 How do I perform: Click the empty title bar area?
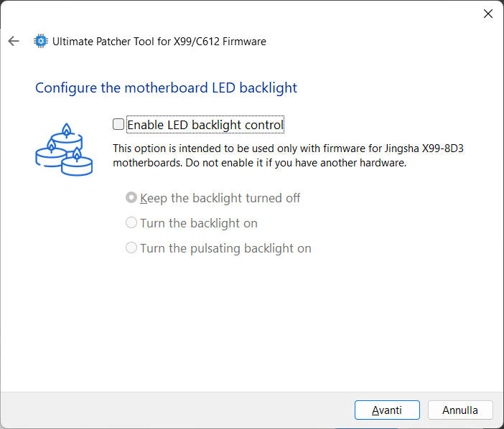pyautogui.click(x=251, y=14)
